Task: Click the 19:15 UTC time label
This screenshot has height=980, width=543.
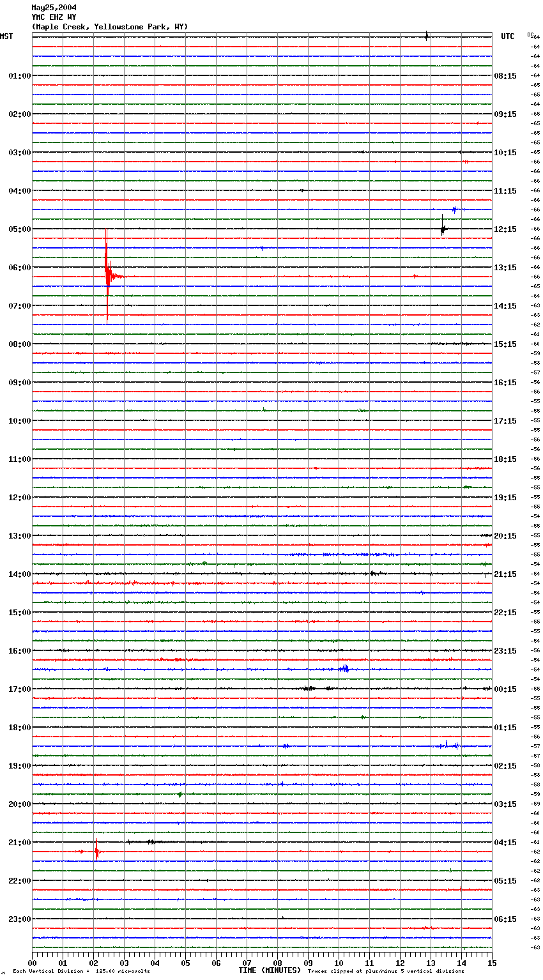Action: (505, 498)
